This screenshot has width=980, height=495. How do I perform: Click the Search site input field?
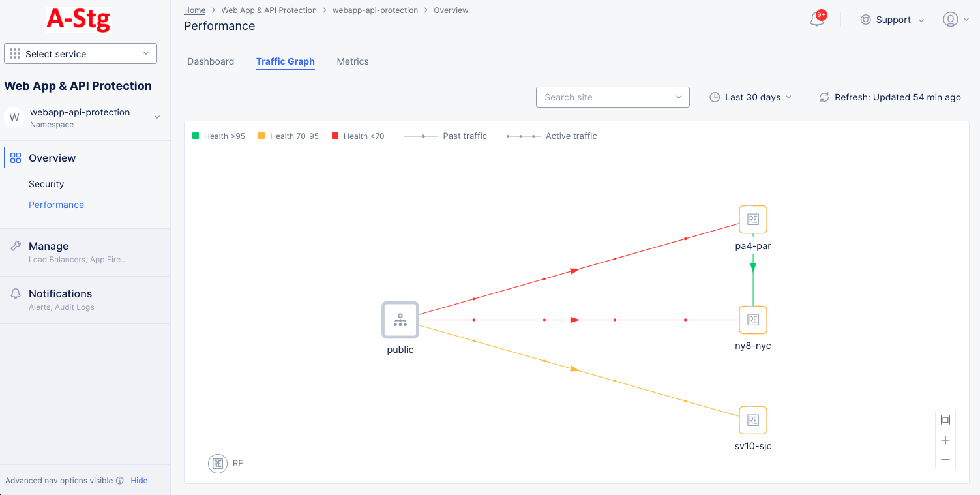pos(606,97)
